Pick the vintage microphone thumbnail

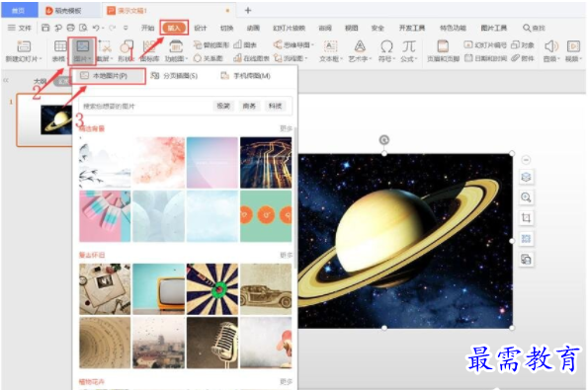[x=212, y=343]
